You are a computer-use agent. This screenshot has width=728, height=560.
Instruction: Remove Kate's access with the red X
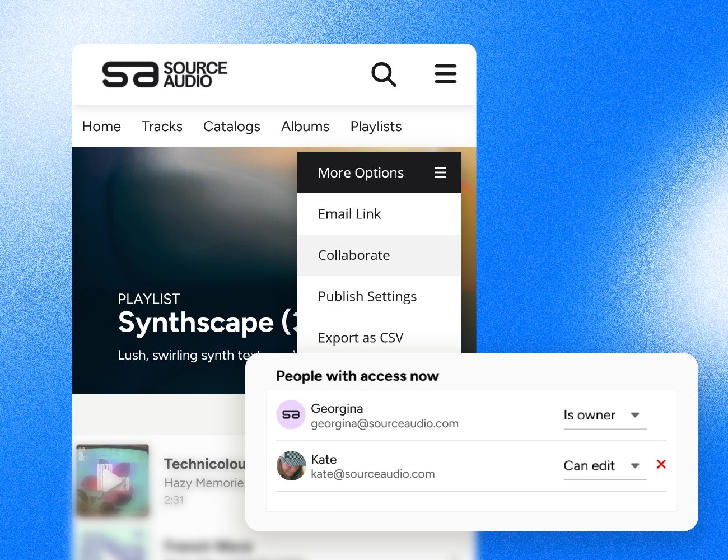click(x=661, y=464)
